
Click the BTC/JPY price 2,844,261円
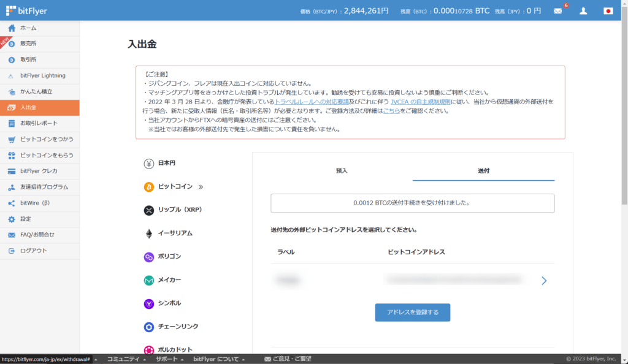[366, 11]
